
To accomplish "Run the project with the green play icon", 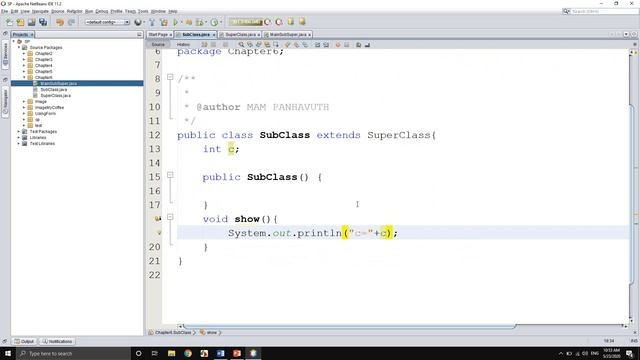I will pos(176,22).
